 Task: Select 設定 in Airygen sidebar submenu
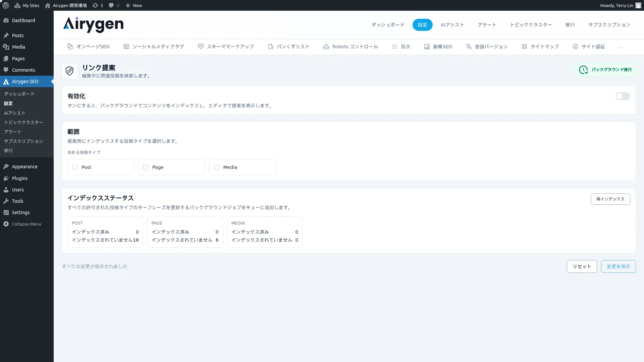(8, 103)
